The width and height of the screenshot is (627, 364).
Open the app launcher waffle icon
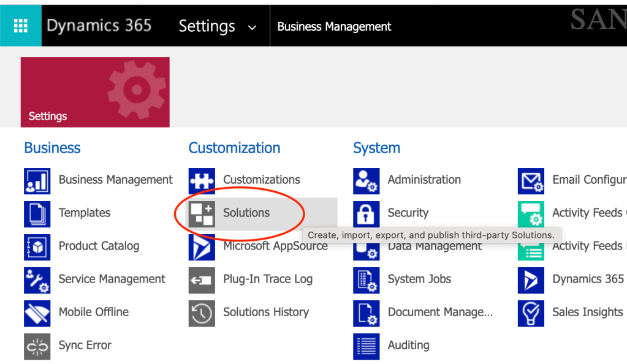click(x=21, y=26)
